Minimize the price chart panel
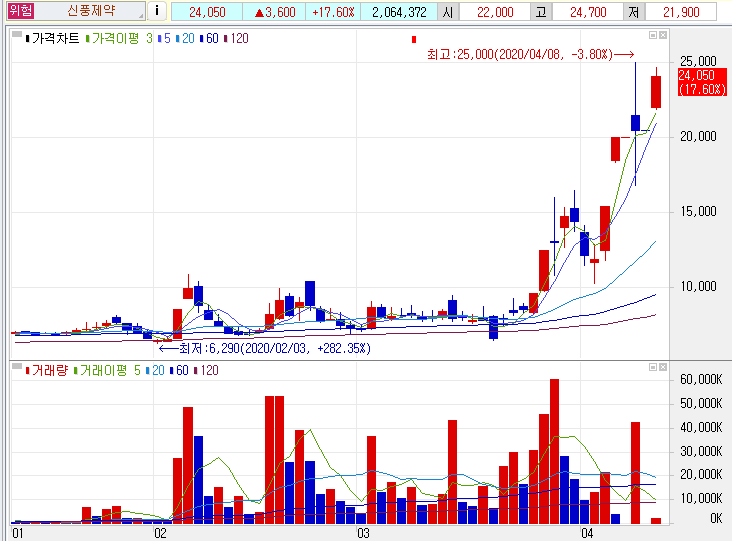732x541 pixels. pyautogui.click(x=653, y=35)
